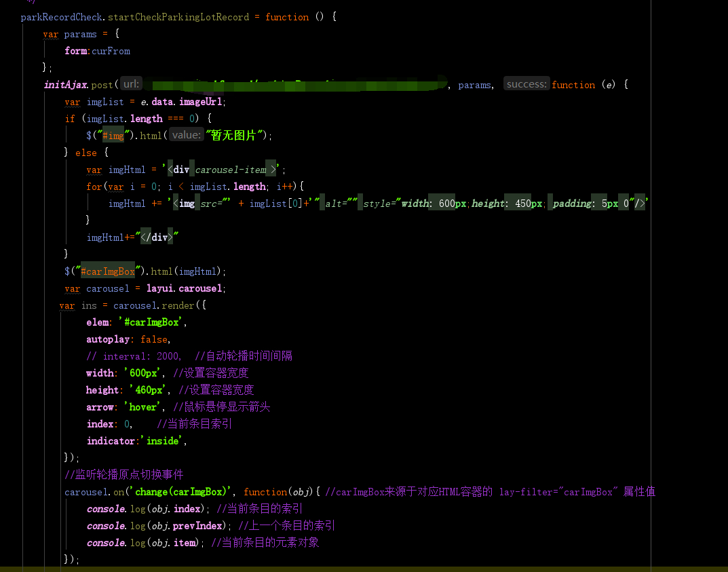Click the 'hover' string value
This screenshot has height=572, width=728.
click(x=143, y=407)
